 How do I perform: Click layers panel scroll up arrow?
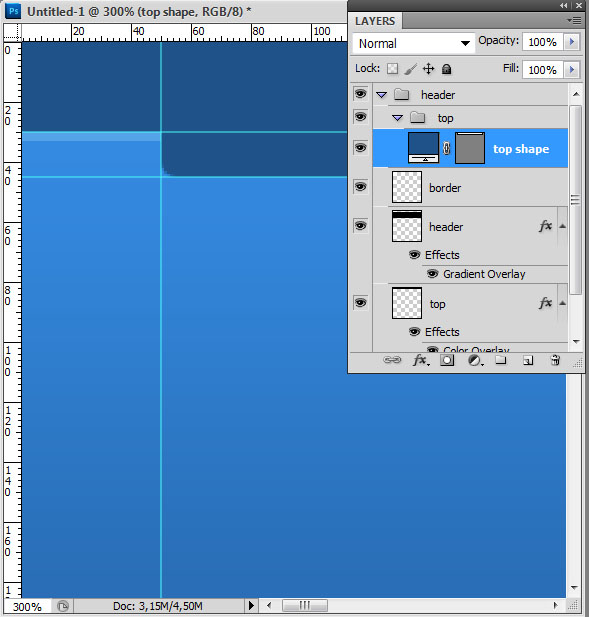pyautogui.click(x=576, y=94)
